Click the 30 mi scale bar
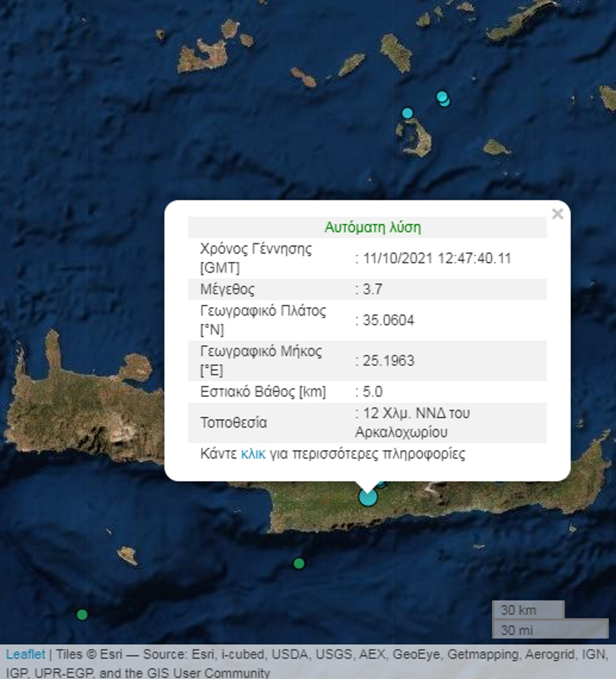The width and height of the screenshot is (616, 679). click(549, 629)
